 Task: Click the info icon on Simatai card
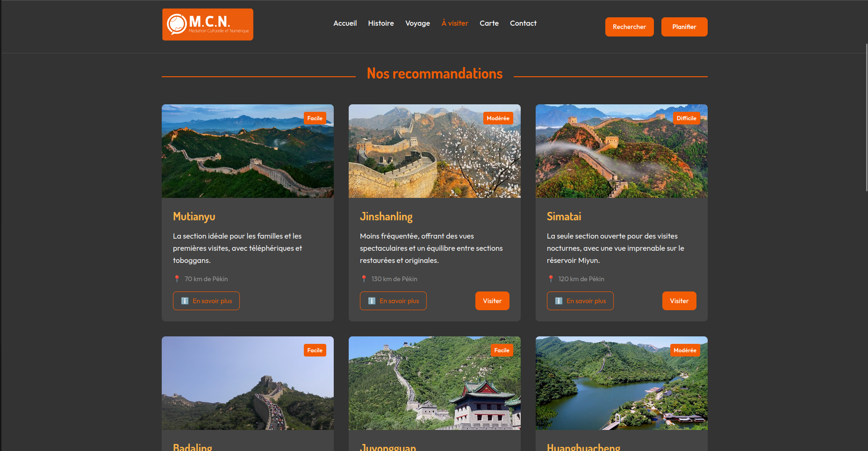coord(559,301)
